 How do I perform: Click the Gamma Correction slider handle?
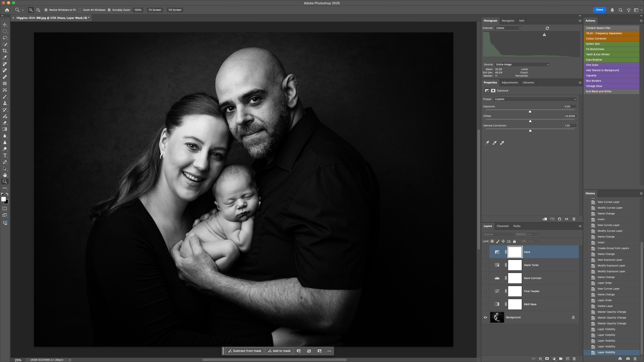[530, 131]
